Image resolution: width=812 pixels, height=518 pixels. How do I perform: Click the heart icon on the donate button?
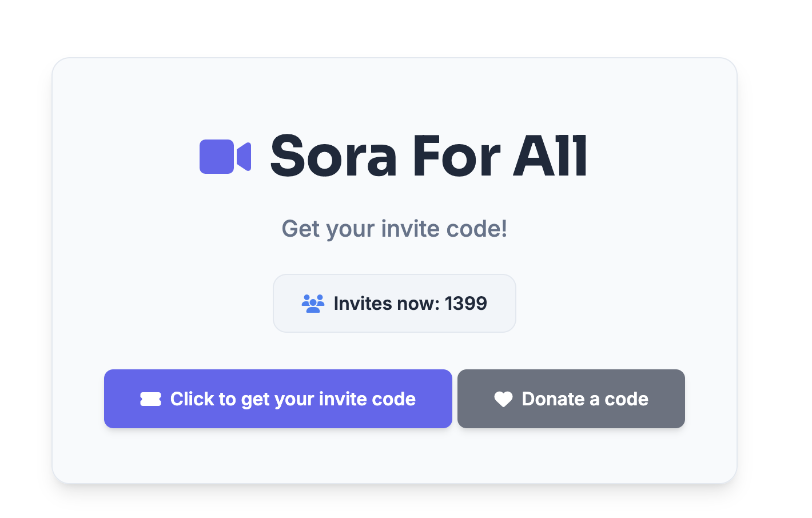(503, 399)
